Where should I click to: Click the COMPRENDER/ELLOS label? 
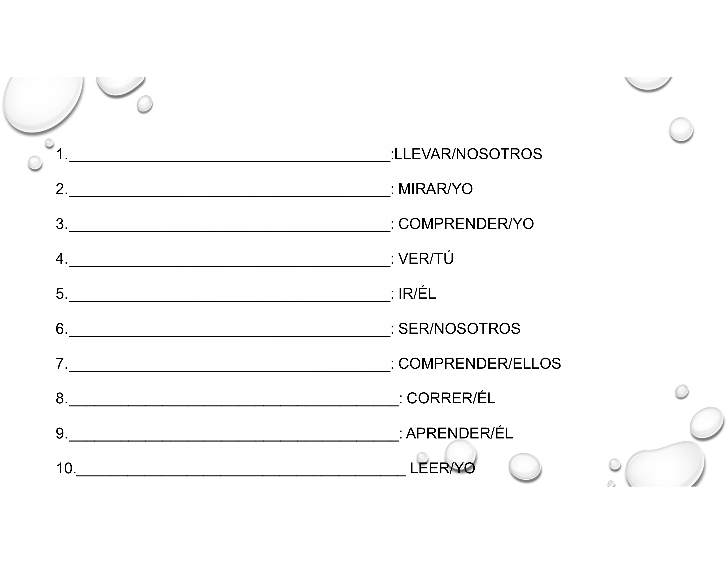tap(479, 364)
